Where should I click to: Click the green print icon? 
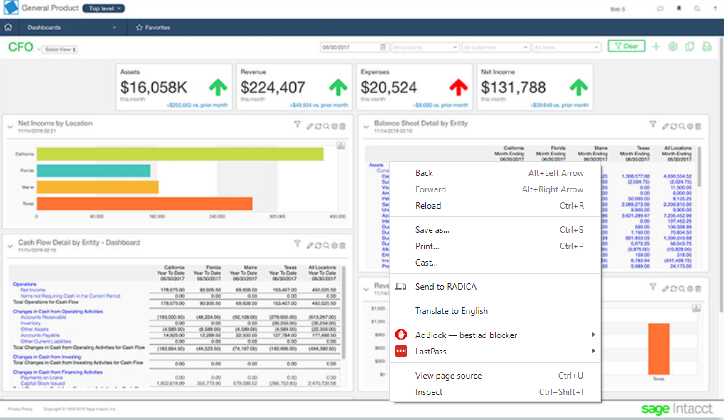pyautogui.click(x=706, y=47)
